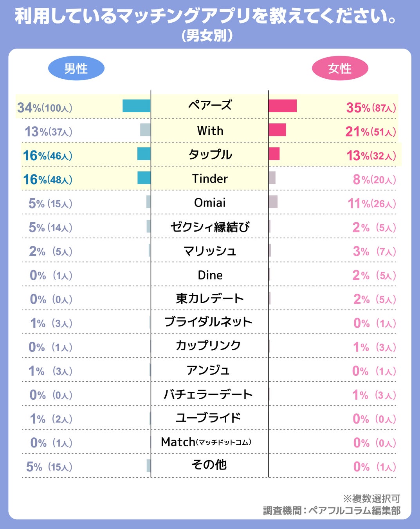Click the 16%(48人) male Tinder value
The width and height of the screenshot is (420, 529).
47,180
